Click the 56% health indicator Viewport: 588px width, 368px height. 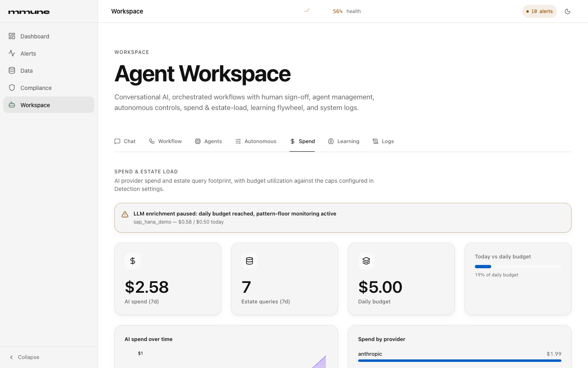click(x=347, y=11)
